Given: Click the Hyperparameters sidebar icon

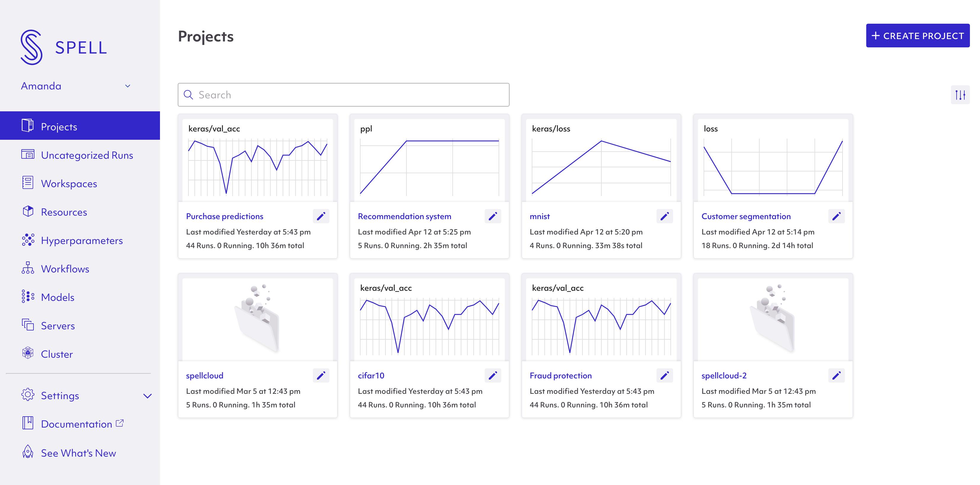Looking at the screenshot, I should pyautogui.click(x=28, y=240).
